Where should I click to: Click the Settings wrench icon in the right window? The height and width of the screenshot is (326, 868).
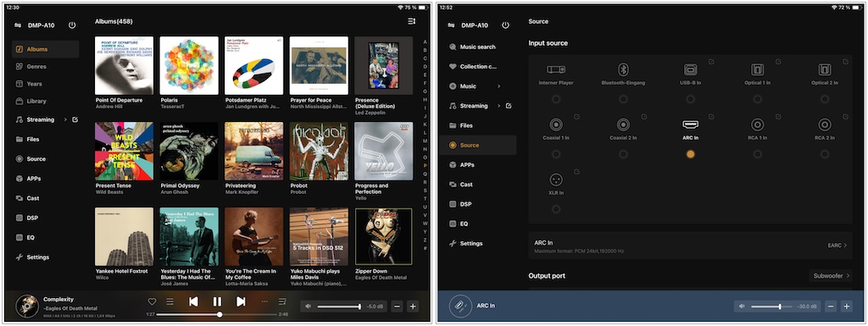point(453,243)
